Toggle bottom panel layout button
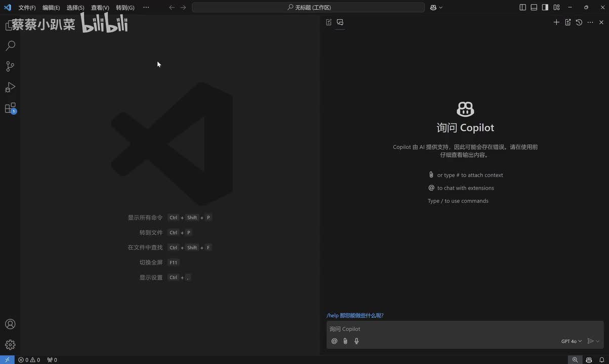Screen dimensions: 609x364 (534, 8)
